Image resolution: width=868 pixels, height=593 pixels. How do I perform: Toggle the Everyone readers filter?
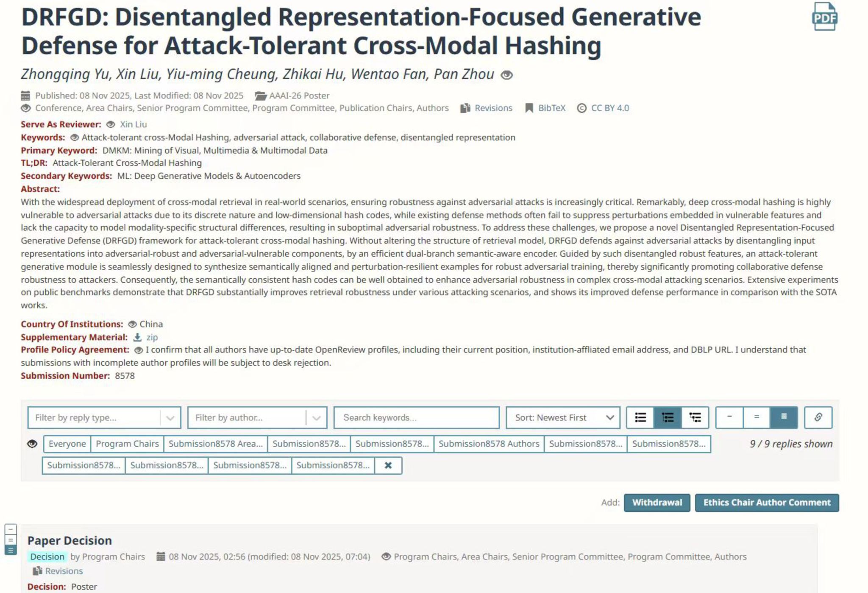[67, 444]
